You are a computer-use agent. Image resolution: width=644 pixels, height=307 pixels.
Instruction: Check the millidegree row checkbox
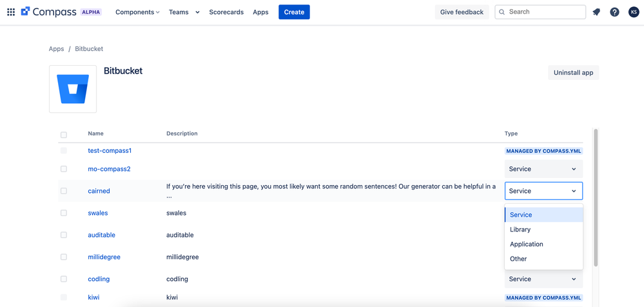click(x=64, y=257)
